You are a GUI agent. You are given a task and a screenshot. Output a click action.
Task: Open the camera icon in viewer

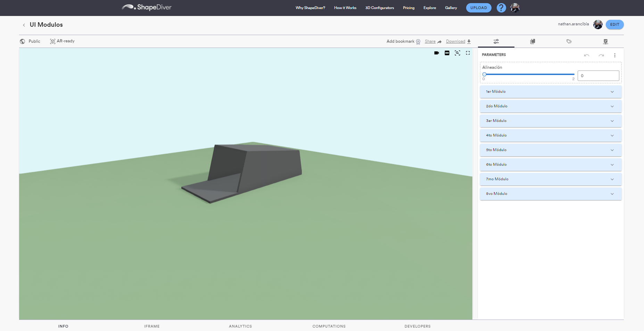click(x=437, y=53)
